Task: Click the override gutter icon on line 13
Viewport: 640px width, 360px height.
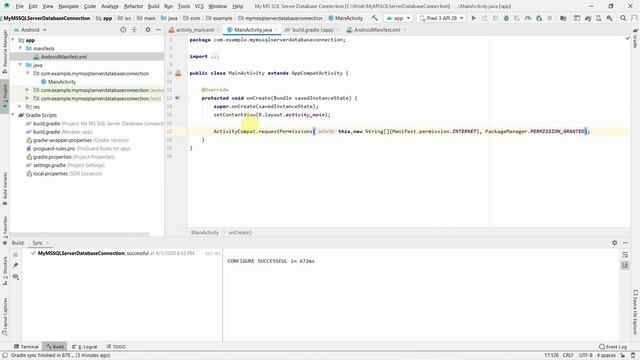Action: point(178,98)
